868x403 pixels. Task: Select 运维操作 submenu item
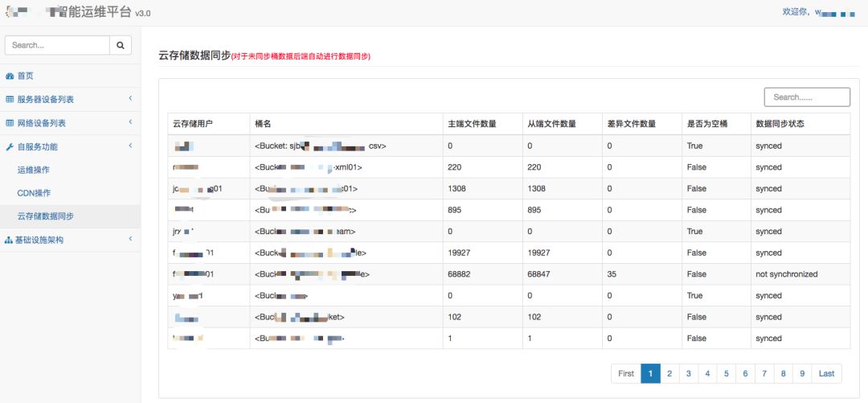[70, 171]
